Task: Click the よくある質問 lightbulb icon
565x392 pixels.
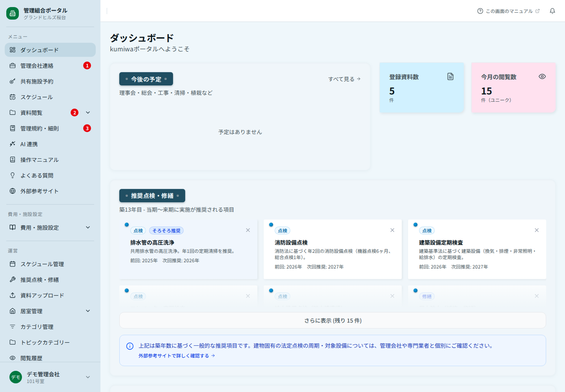Action: point(13,175)
